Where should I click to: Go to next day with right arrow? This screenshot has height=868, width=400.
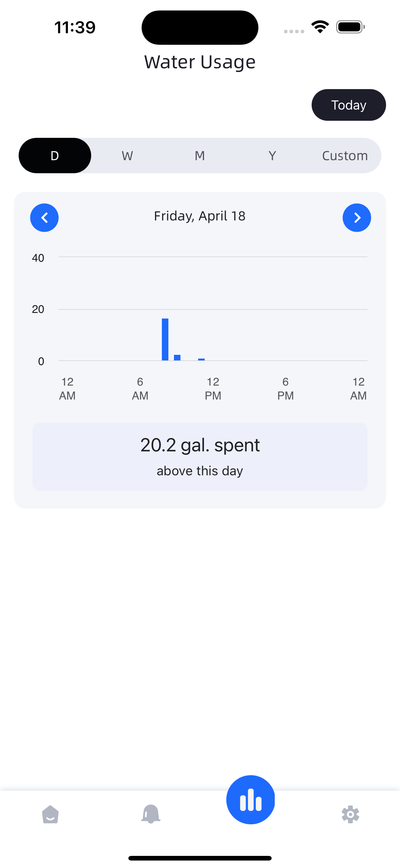click(357, 218)
